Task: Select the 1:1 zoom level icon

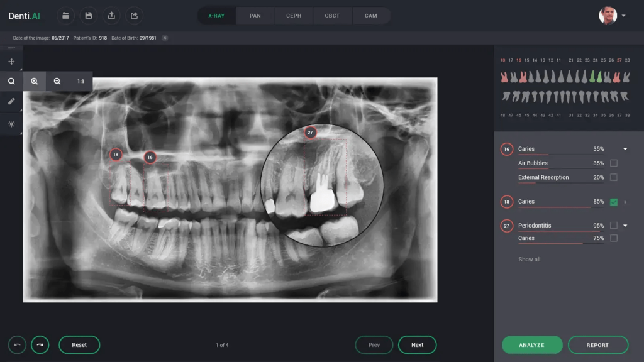Action: click(x=80, y=81)
